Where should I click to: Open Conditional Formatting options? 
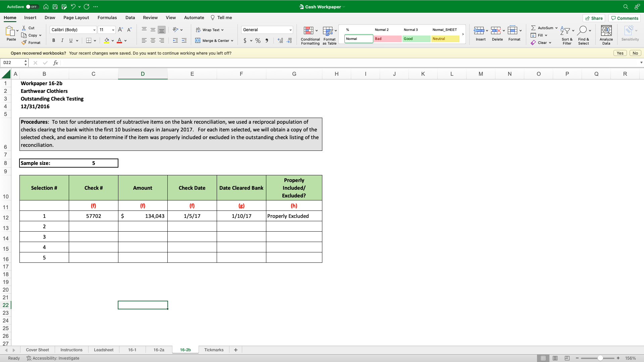pos(310,35)
